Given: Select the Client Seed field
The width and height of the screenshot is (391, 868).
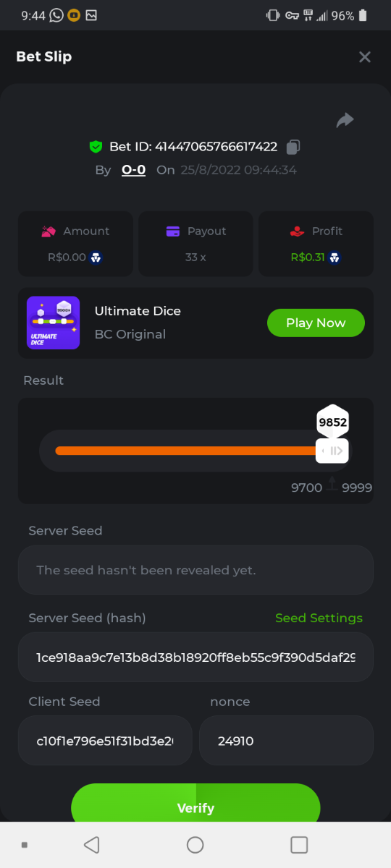Looking at the screenshot, I should (x=105, y=741).
